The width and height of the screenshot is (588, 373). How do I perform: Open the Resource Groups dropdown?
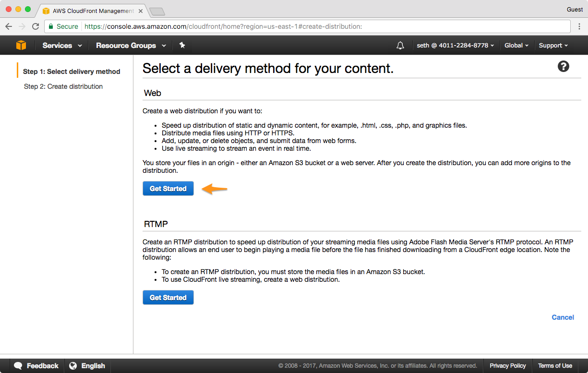coord(131,46)
